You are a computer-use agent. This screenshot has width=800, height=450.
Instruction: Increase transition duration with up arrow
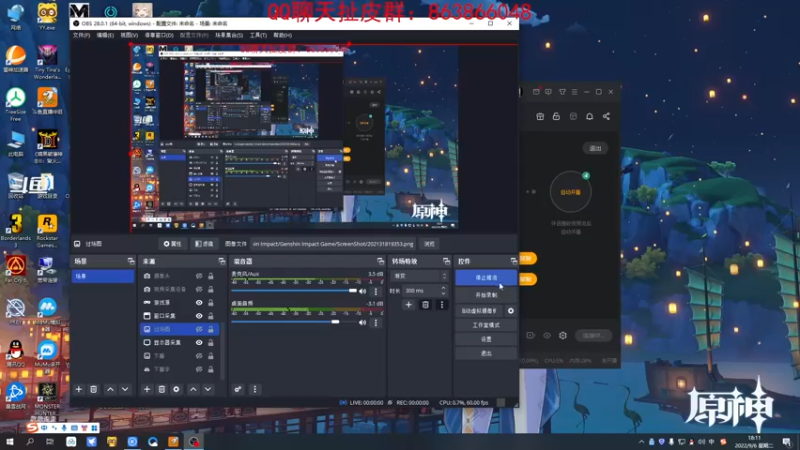click(443, 288)
